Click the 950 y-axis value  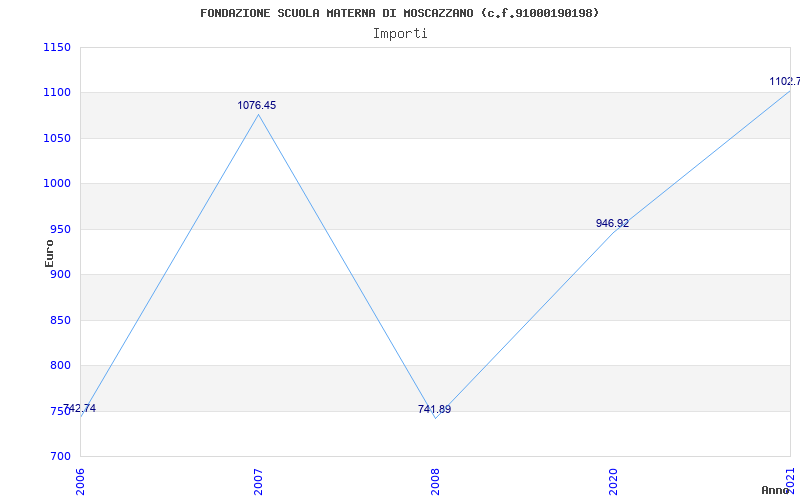pos(60,229)
